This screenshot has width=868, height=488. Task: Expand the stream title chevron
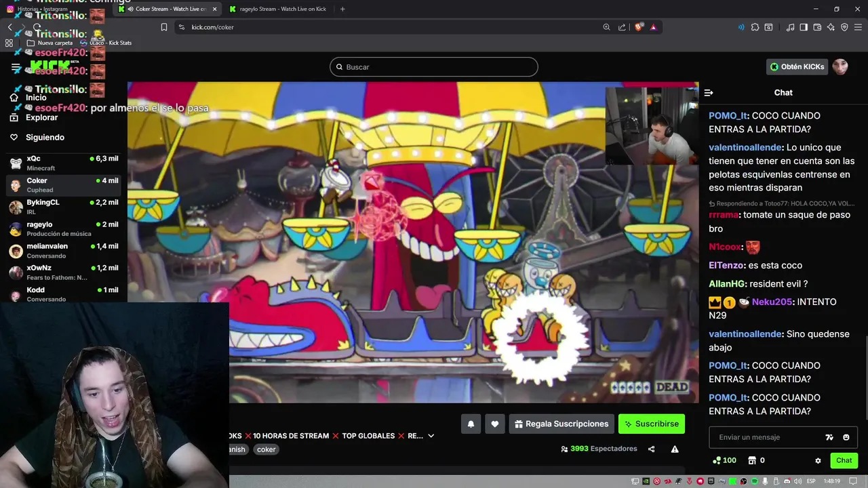(x=431, y=436)
